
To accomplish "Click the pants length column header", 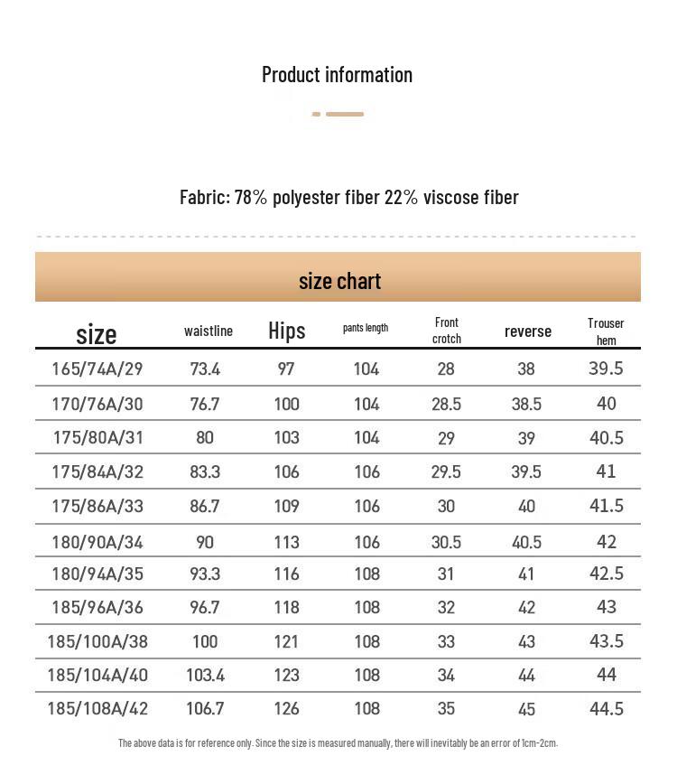I will coord(366,328).
